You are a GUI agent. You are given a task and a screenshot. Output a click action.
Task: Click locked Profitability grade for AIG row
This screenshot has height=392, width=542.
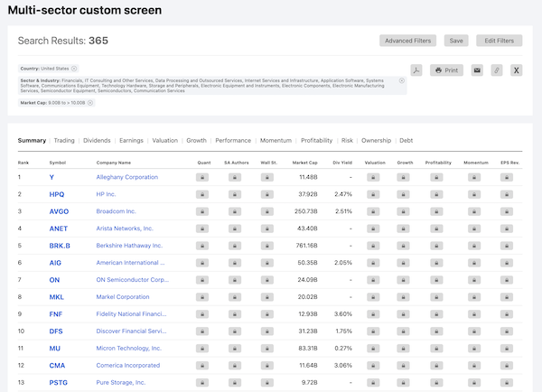[x=436, y=263]
